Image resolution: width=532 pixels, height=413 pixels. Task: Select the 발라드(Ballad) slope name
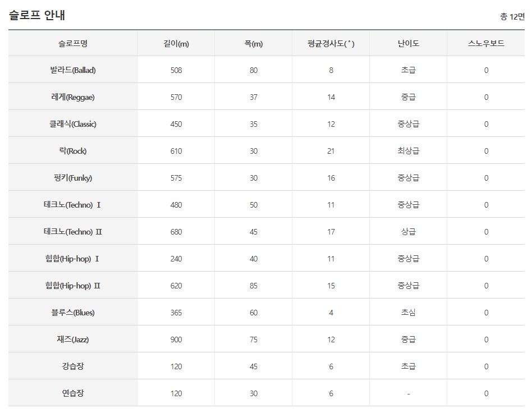(72, 70)
